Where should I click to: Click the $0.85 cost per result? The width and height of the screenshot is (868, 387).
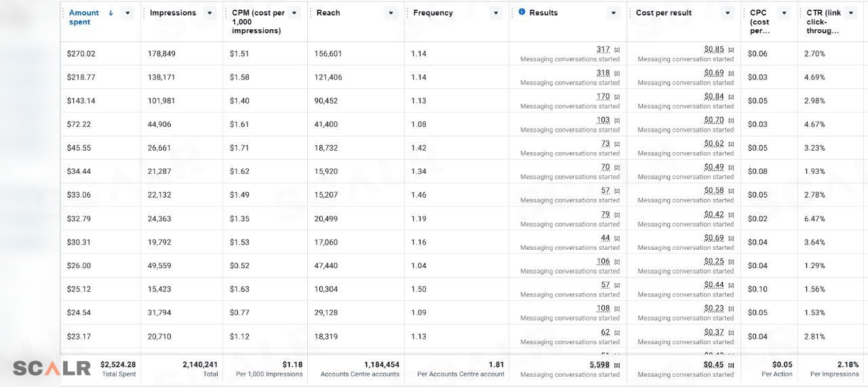click(x=714, y=50)
